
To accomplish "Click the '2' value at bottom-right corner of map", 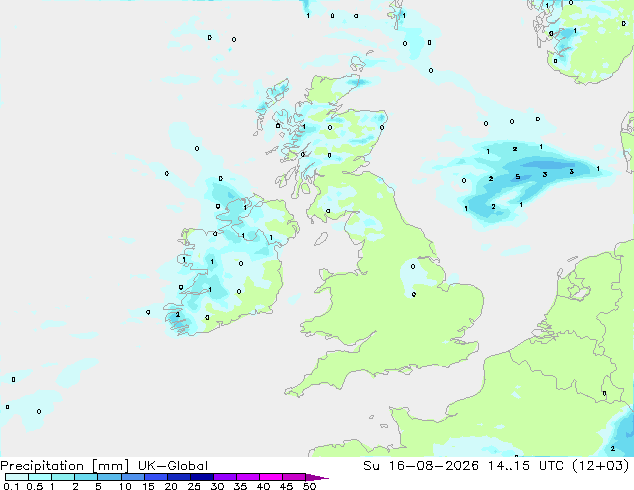I will click(x=613, y=448).
